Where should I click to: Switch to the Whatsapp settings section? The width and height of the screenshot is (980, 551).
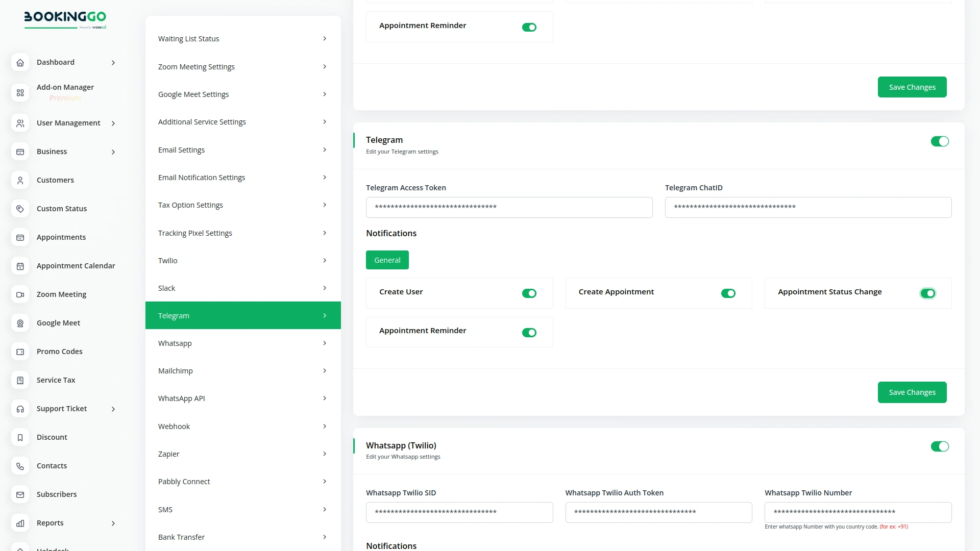click(243, 343)
